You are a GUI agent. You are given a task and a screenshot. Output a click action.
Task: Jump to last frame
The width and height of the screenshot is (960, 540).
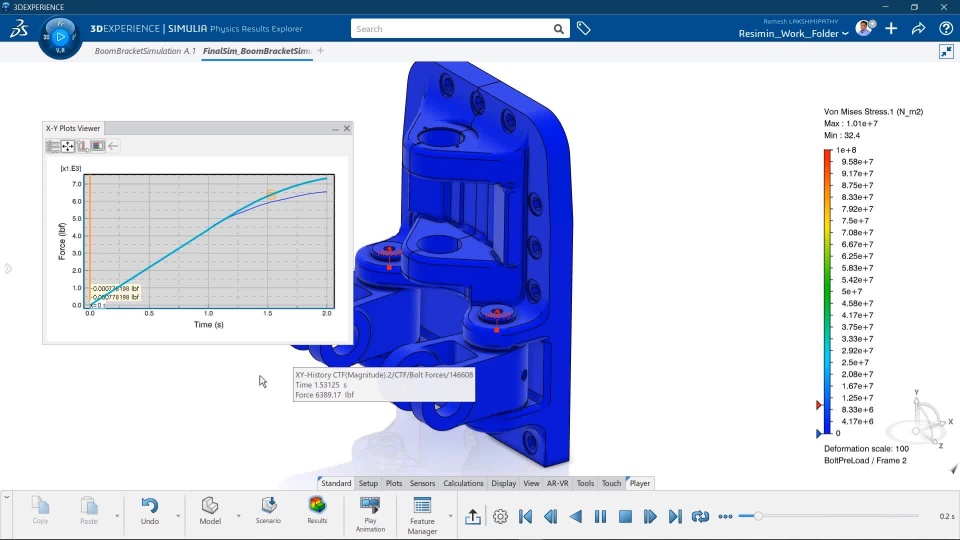point(675,517)
